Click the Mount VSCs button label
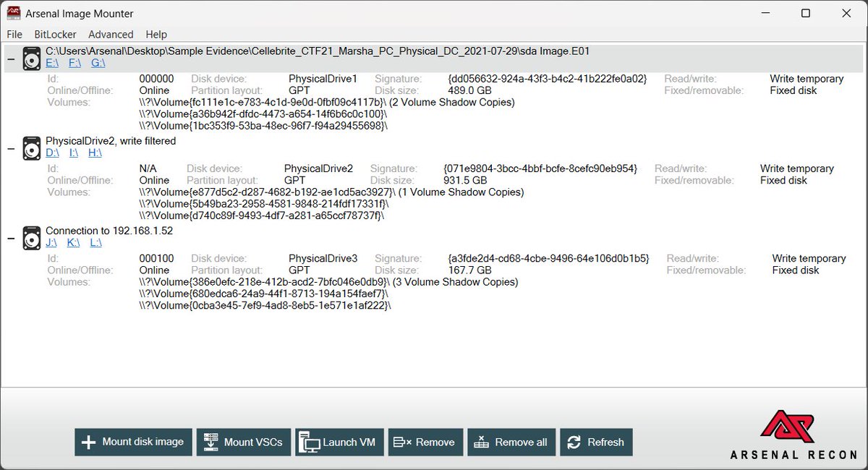868x470 pixels. [x=253, y=442]
